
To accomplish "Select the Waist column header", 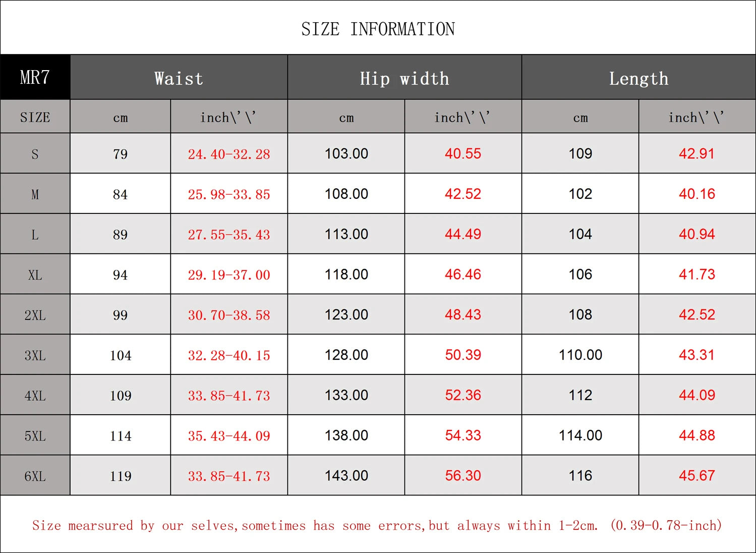I will tap(179, 78).
